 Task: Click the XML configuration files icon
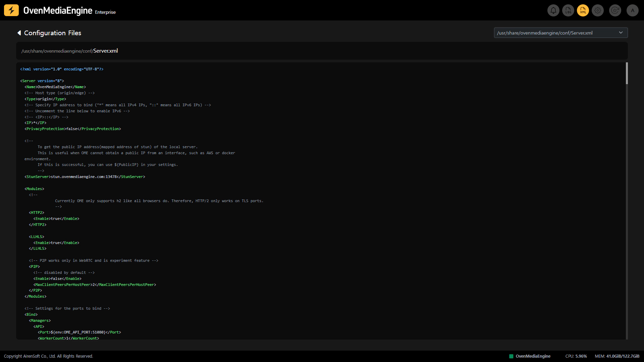pos(583,10)
